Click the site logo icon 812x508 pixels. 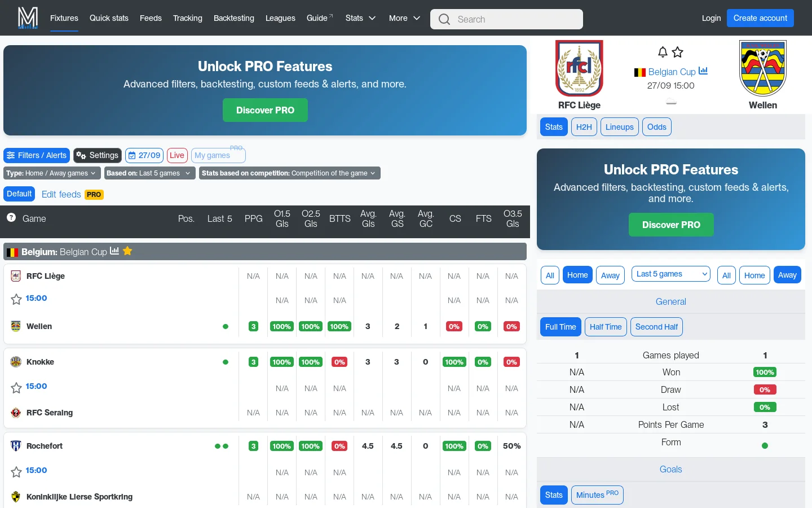(x=28, y=17)
